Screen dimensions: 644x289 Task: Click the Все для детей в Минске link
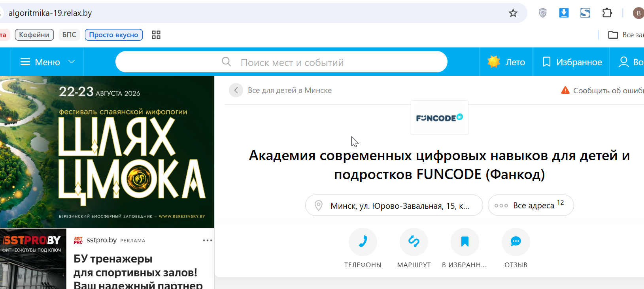tap(290, 90)
